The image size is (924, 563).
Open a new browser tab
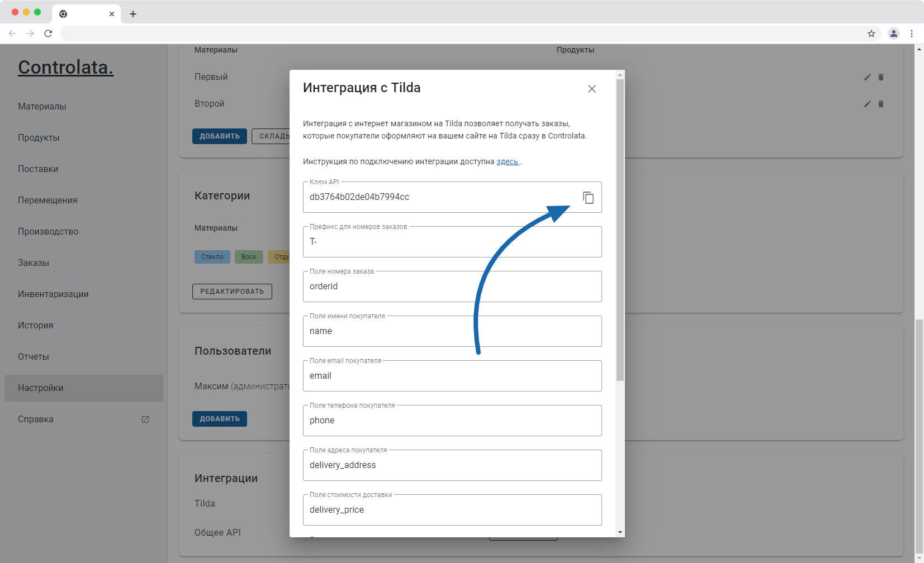coord(133,14)
